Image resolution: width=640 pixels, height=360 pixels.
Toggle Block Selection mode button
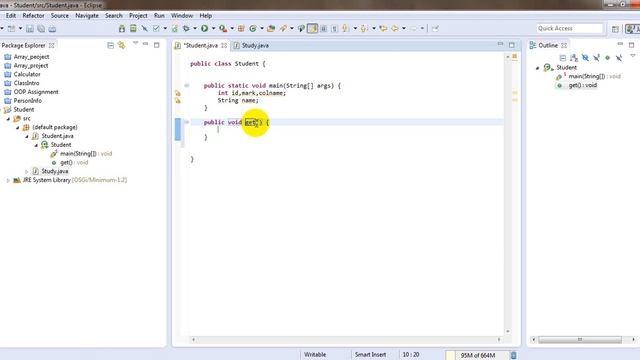324,28
